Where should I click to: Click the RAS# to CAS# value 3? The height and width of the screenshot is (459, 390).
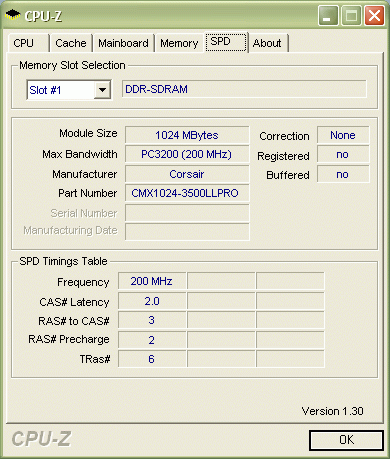(152, 320)
